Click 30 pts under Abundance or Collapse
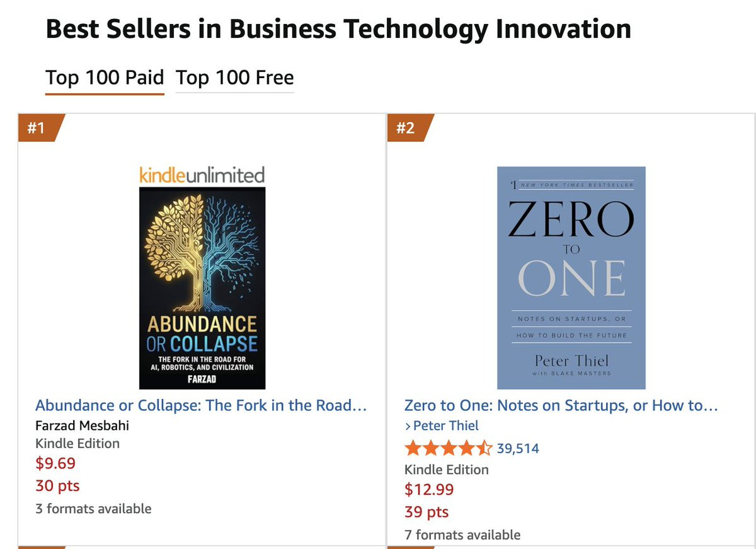Viewport: 756px width, 549px height. point(57,486)
